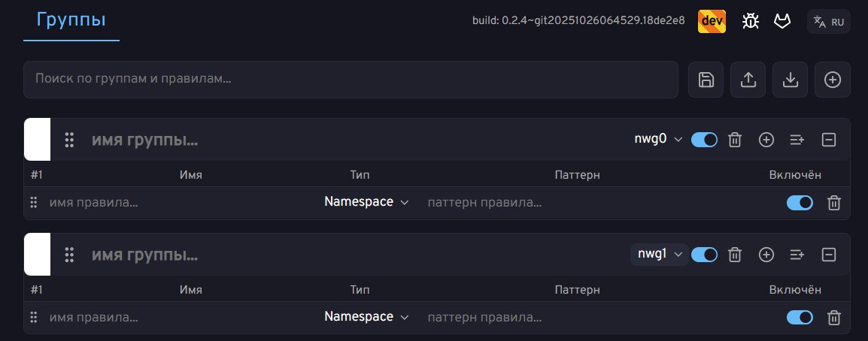Click the download icon in top toolbar
The image size is (868, 341).
click(x=791, y=80)
